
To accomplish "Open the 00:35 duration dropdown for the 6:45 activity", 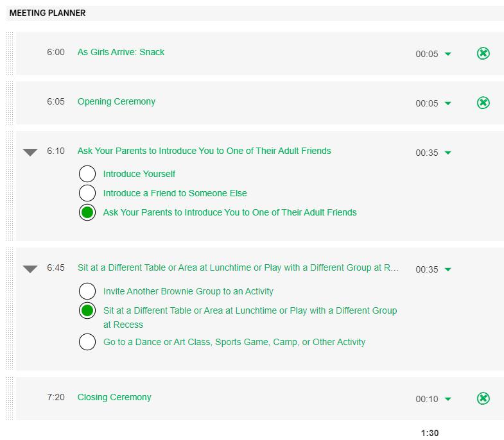I will coord(448,269).
